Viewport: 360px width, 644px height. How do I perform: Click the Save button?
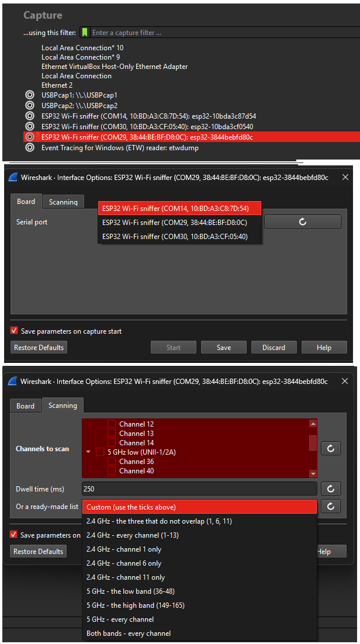click(224, 348)
